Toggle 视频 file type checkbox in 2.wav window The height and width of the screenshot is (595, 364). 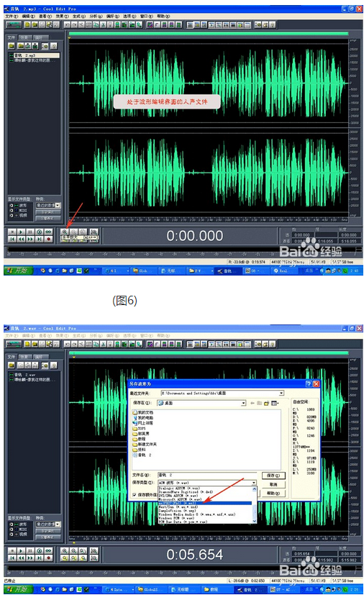click(12, 535)
